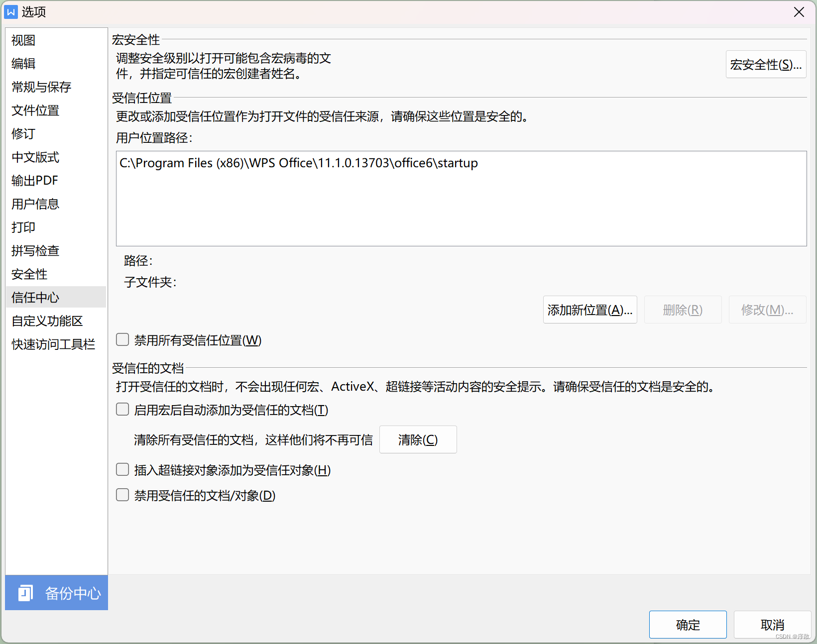Open the 备份中心 backup center
The image size is (817, 644).
tap(57, 593)
